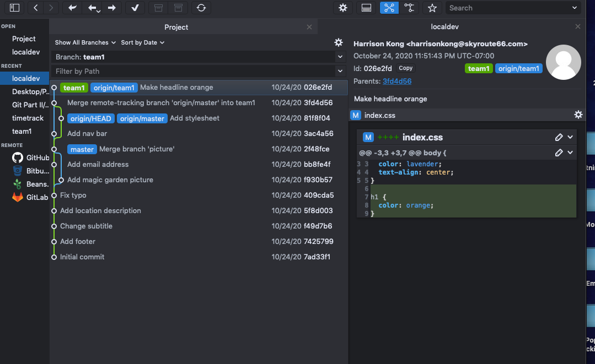Click the Checkout checkmark toolbar icon
This screenshot has height=364, width=595.
click(x=135, y=8)
